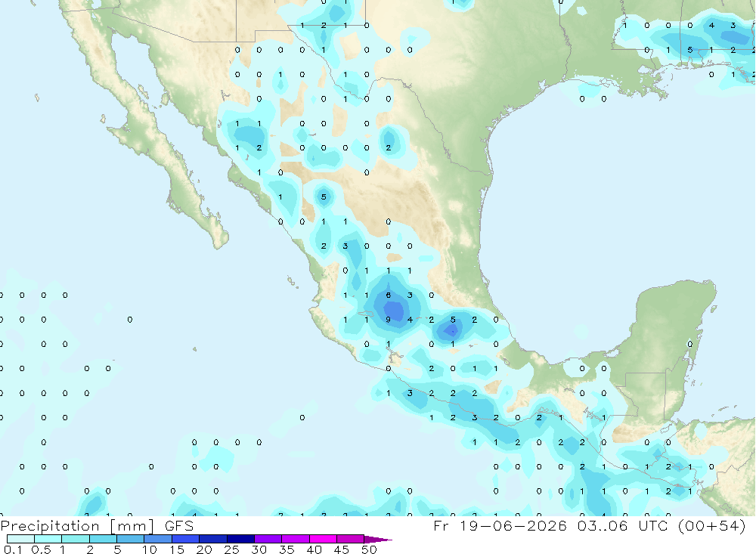
Task: Pick the 10–15 mm legend color box
Action: click(158, 539)
